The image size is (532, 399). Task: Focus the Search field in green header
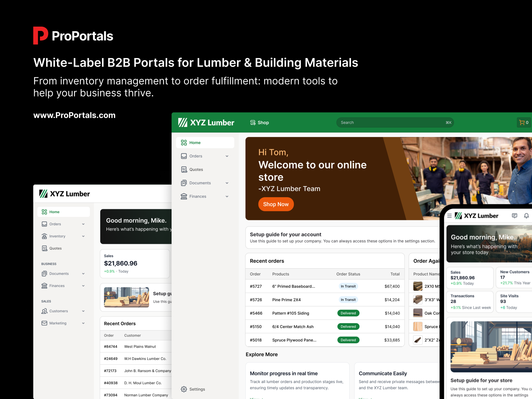[395, 123]
